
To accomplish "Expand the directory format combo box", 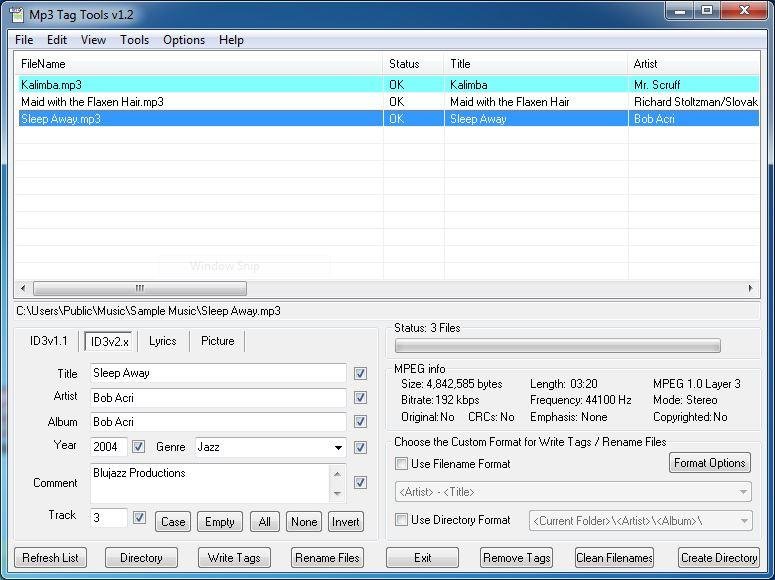I will click(x=744, y=521).
